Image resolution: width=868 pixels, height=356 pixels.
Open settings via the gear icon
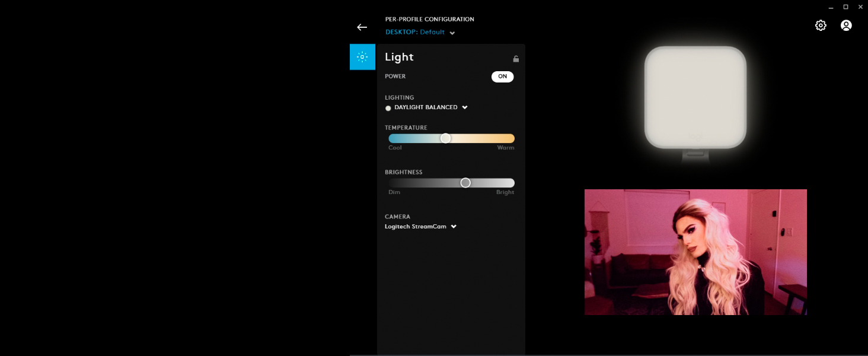click(821, 26)
